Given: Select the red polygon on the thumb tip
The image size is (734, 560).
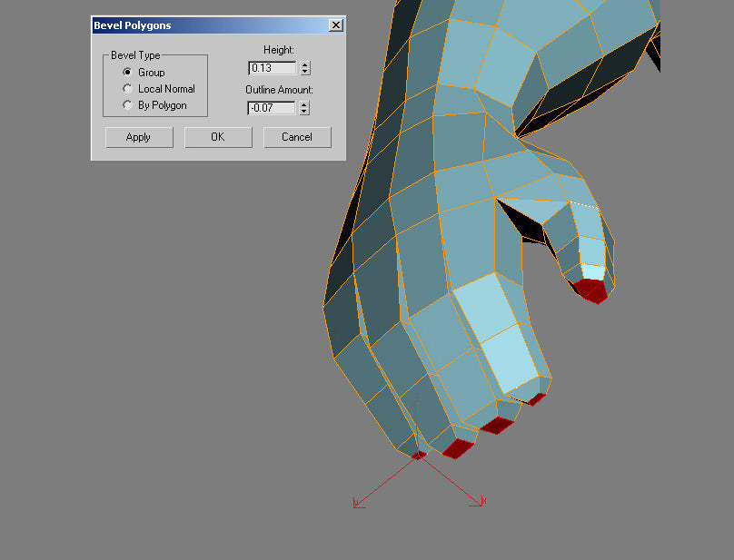Looking at the screenshot, I should point(590,290).
